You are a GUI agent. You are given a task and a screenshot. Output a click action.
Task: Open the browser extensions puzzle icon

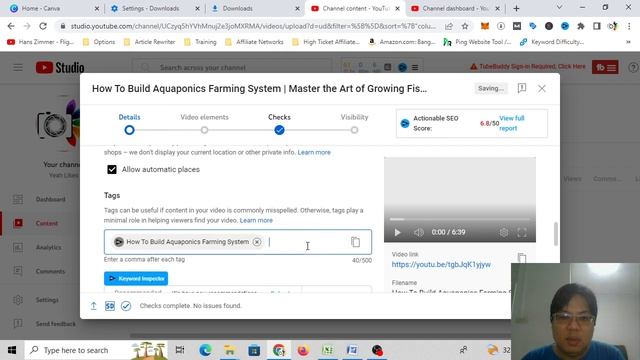point(581,26)
